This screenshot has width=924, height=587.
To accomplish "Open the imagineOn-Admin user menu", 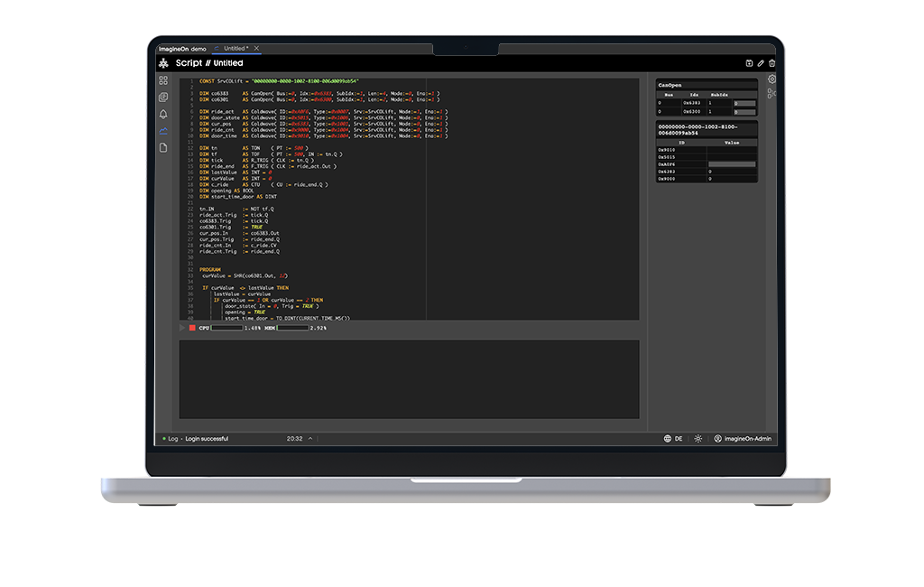I will 743,439.
